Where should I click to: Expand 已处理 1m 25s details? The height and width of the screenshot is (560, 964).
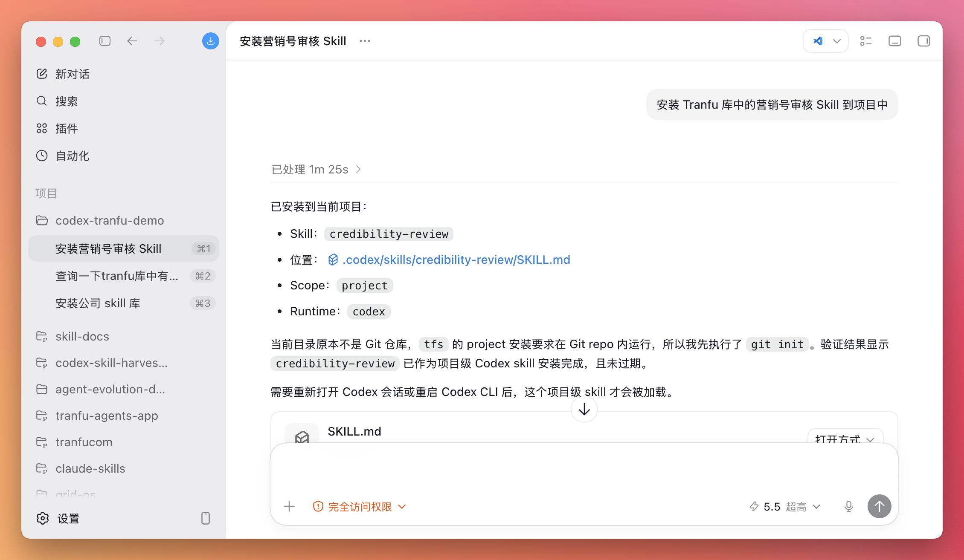pos(316,169)
